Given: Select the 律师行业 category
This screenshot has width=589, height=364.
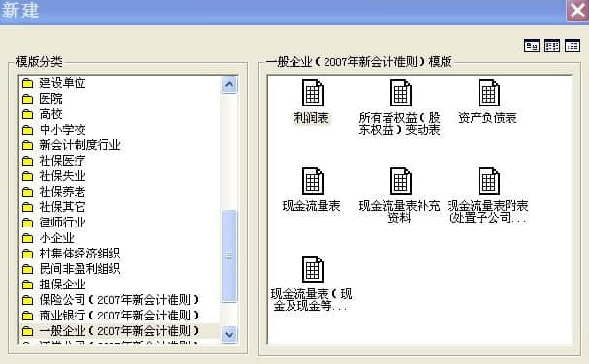Looking at the screenshot, I should click(62, 223).
